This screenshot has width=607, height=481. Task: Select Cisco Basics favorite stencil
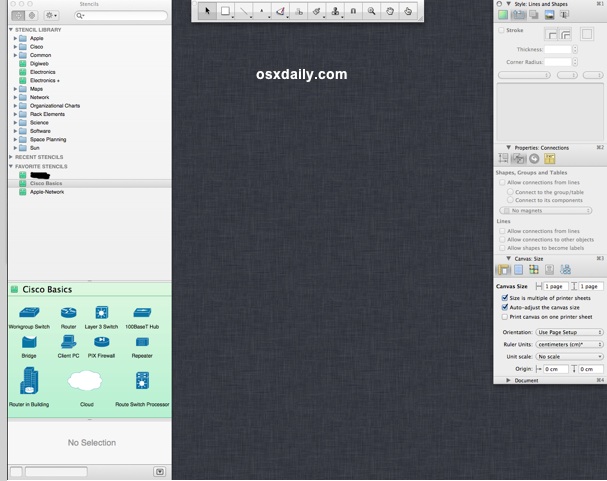(x=89, y=183)
